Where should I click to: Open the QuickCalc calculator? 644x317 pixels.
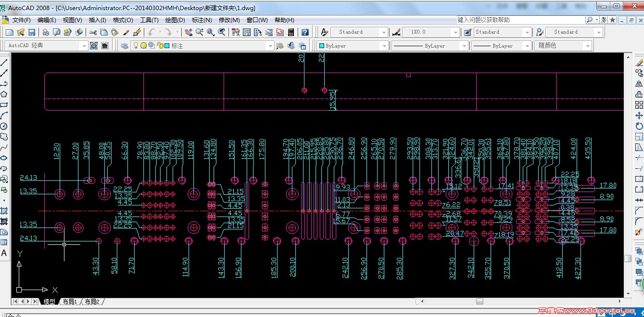291,32
